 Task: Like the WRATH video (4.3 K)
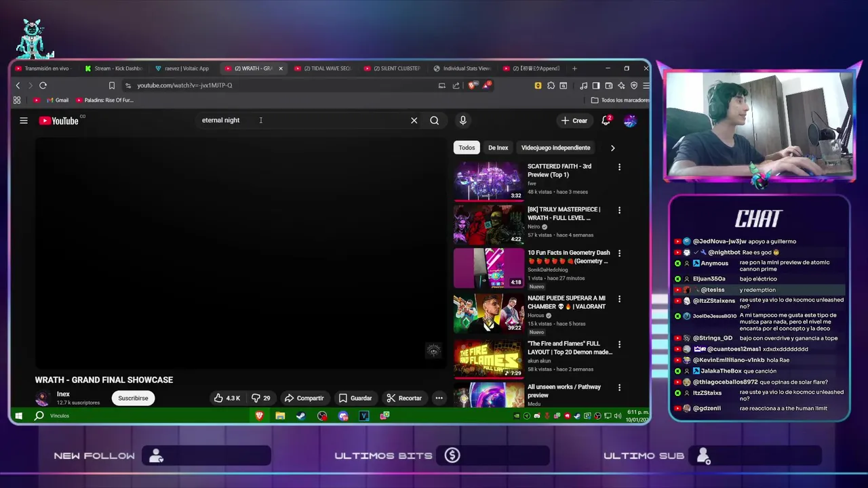pyautogui.click(x=227, y=398)
